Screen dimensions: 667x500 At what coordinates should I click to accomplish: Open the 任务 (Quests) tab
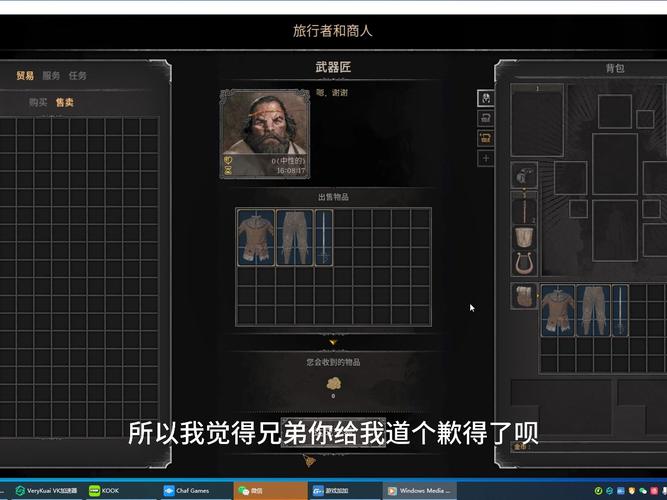pos(77,76)
